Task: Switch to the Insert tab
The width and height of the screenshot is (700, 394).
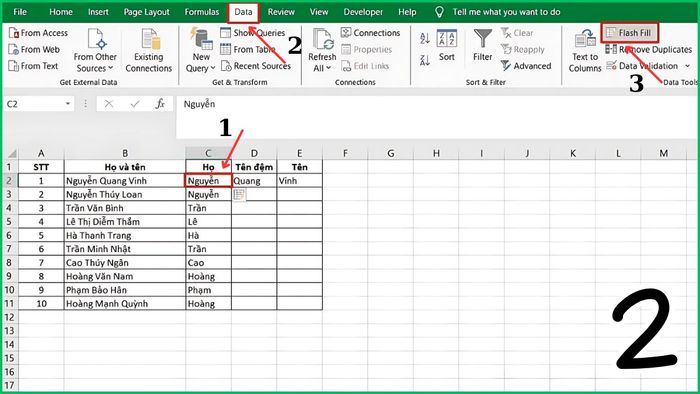Action: (x=98, y=12)
